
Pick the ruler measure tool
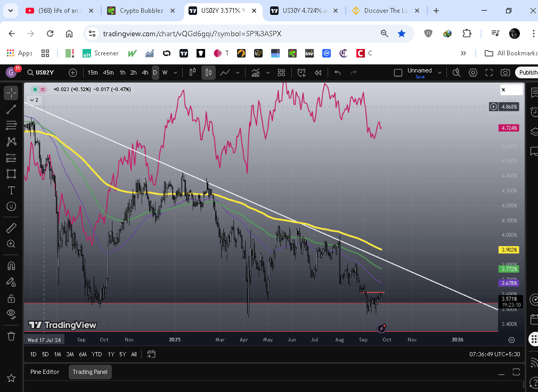point(11,227)
